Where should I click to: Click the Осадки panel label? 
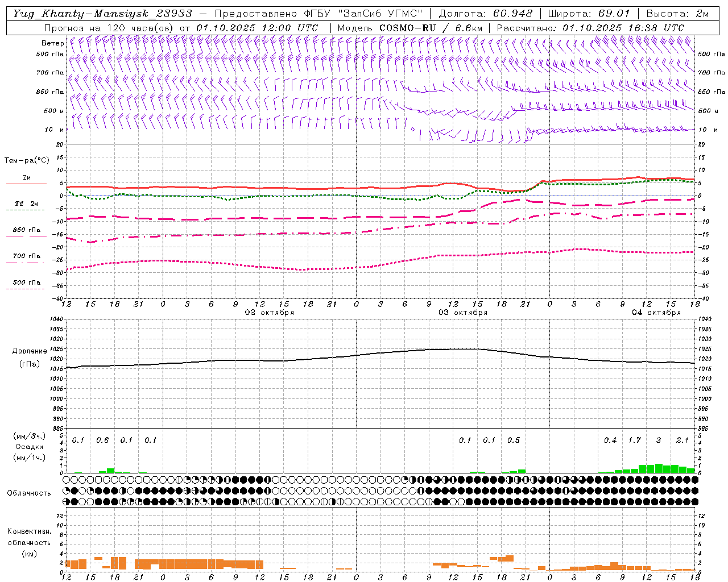(x=30, y=447)
